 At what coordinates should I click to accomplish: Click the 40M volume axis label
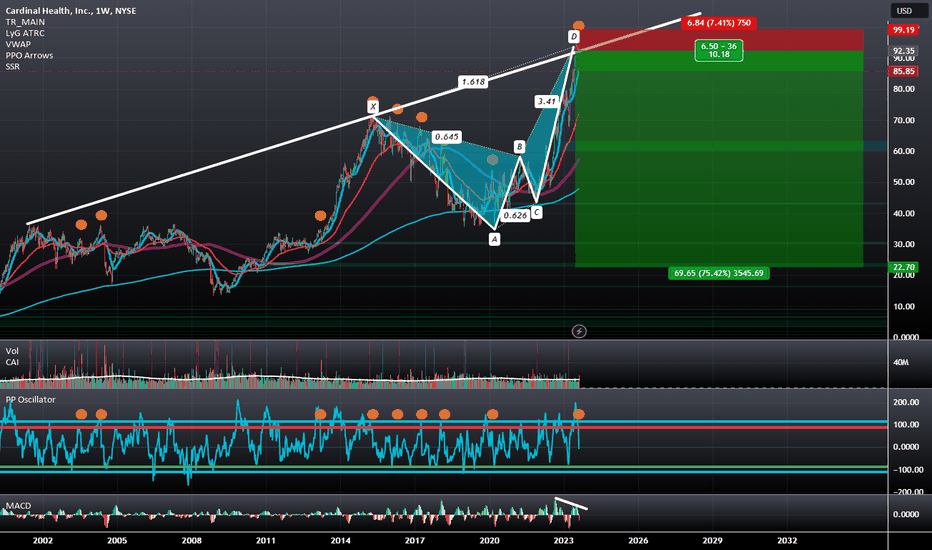point(900,362)
